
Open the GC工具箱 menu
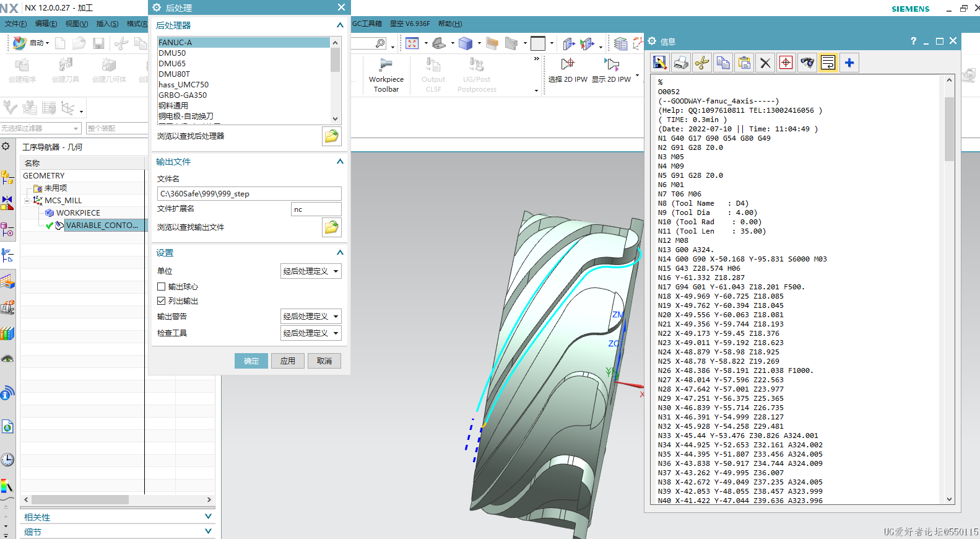(367, 24)
